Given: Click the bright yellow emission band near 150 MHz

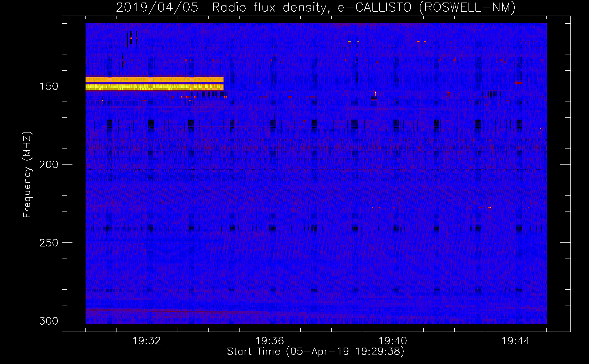Looking at the screenshot, I should coord(154,87).
